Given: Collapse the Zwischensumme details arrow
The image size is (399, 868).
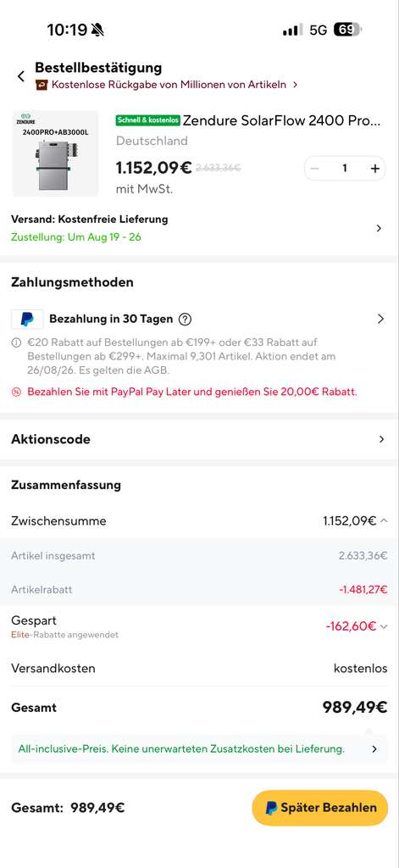Looking at the screenshot, I should coord(384,521).
